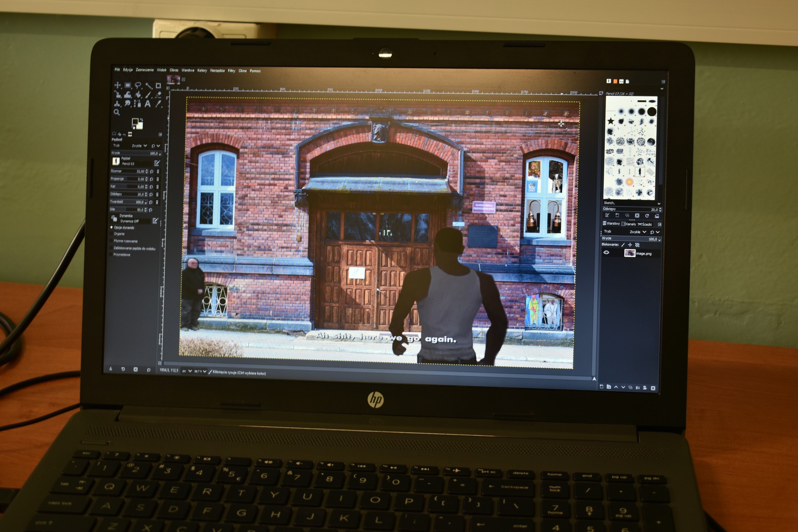
Task: Select the Free Select lasso tool
Action: tap(138, 85)
